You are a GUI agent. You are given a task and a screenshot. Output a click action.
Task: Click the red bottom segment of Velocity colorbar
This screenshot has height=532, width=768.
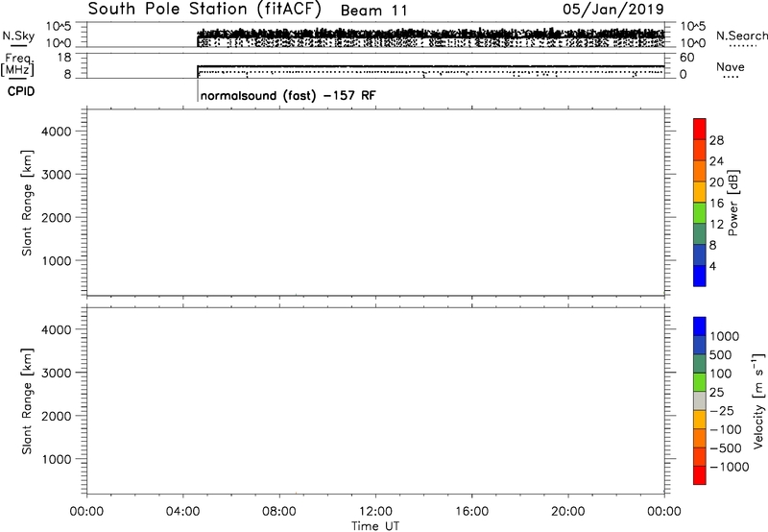[x=700, y=475]
